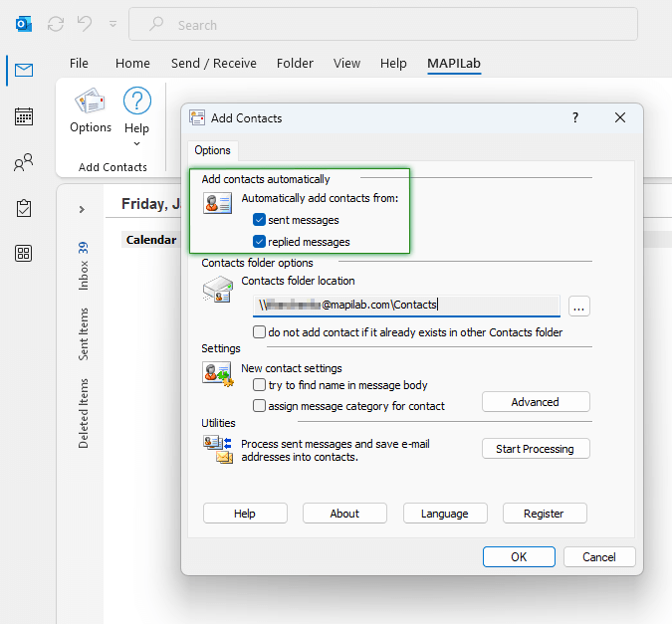Open the More Apps grid icon

coord(24,254)
